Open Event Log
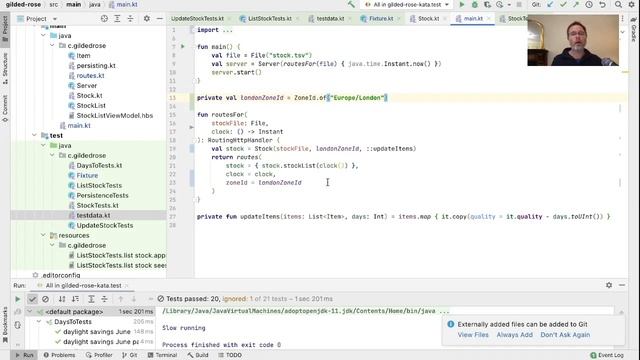640x360 pixels. coord(607,355)
